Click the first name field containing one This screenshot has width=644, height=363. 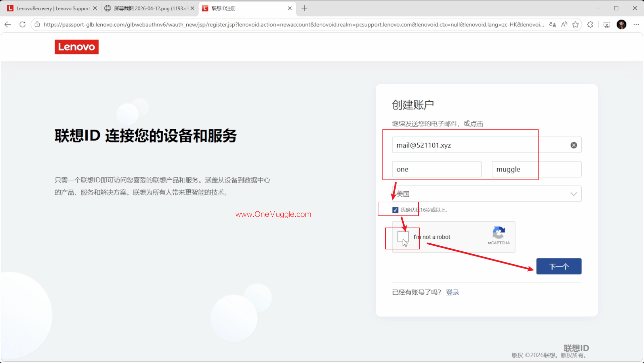436,169
